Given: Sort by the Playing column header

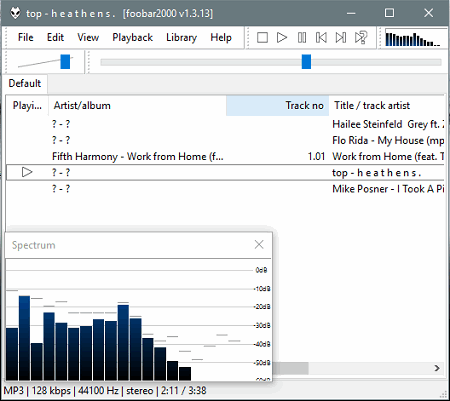Looking at the screenshot, I should (27, 106).
